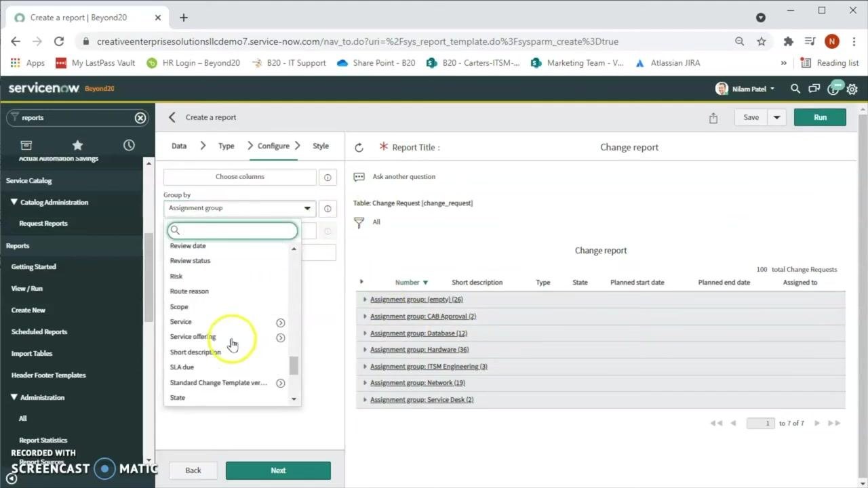
Task: Open the ServiceNow help icon
Action: 833,89
